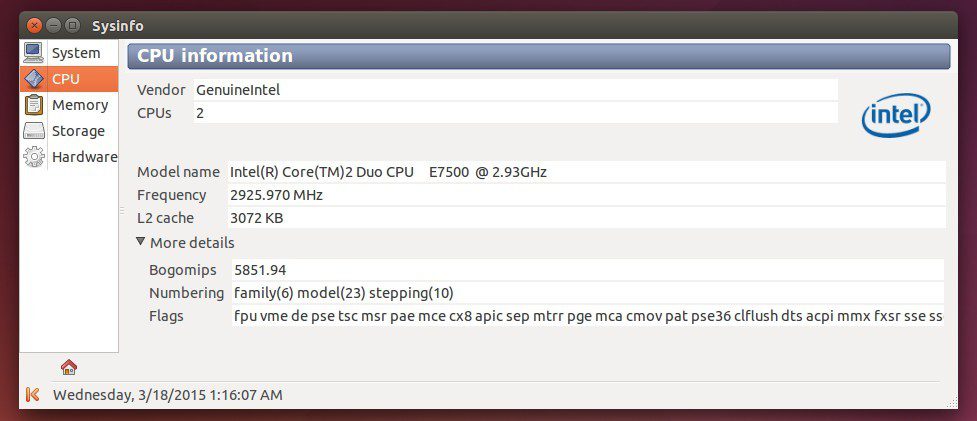Click the Intel logo

(896, 117)
